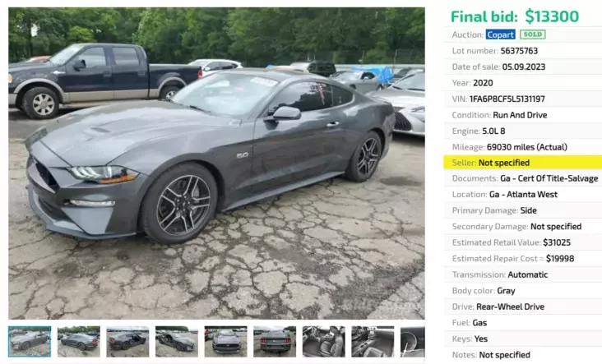602x364 pixels.
Task: Click the Ga - Atlanta West location
Action: pos(523,195)
